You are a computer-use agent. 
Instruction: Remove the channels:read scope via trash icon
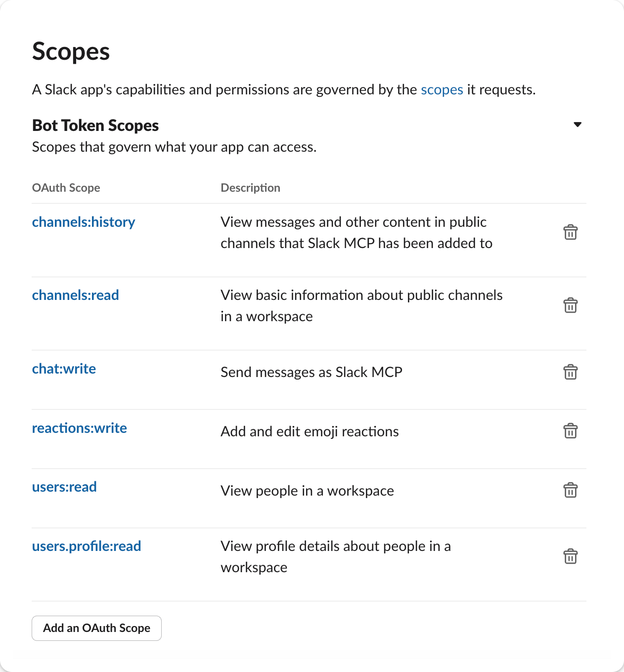pos(570,305)
